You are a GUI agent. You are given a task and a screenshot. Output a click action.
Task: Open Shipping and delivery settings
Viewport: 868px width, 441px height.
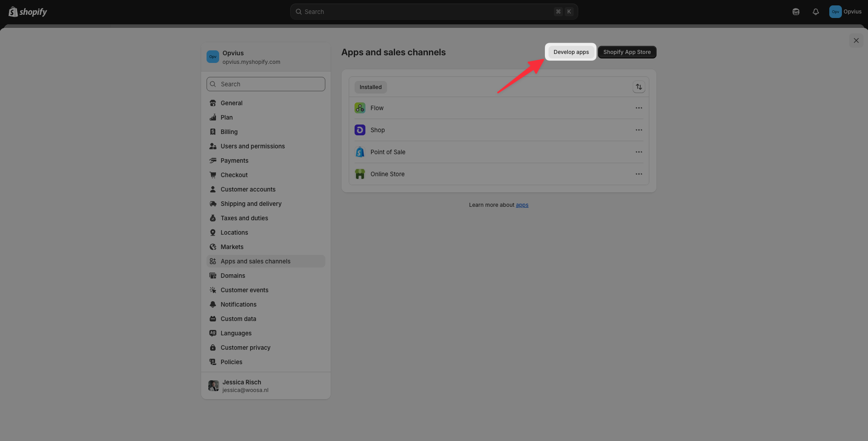click(x=266, y=204)
